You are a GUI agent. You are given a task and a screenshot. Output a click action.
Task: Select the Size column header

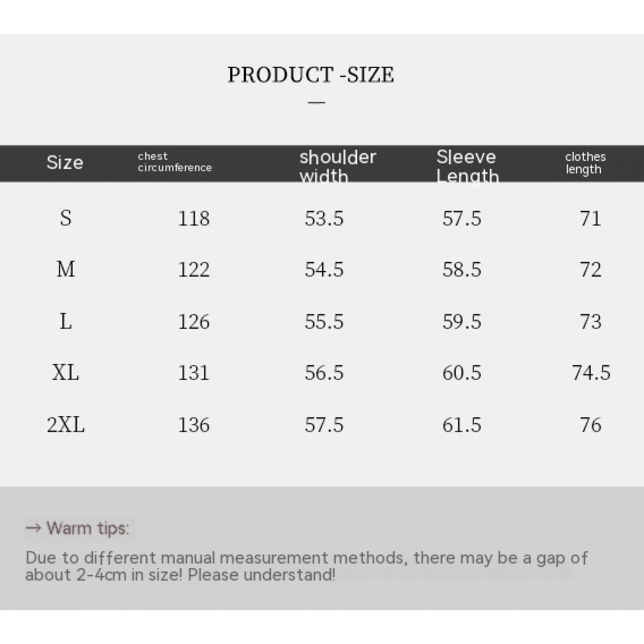(65, 163)
